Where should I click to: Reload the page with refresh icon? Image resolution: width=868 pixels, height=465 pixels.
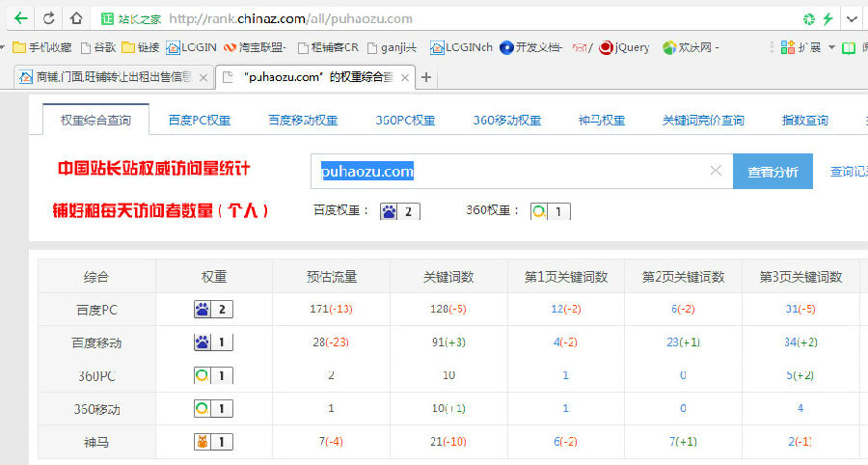49,18
